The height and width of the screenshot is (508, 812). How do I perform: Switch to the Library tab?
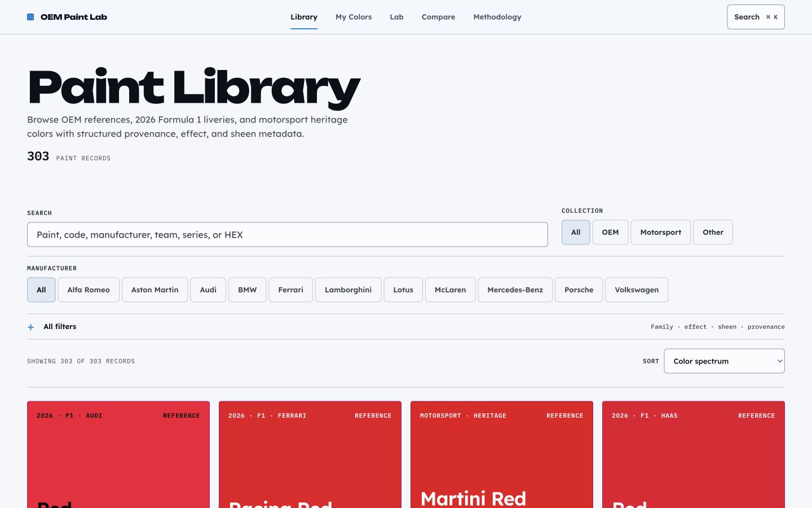coord(304,17)
